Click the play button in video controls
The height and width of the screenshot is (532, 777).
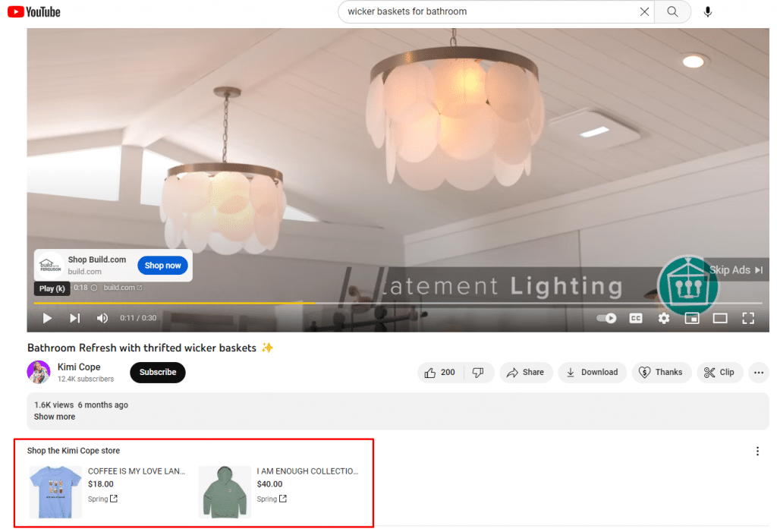pyautogui.click(x=47, y=318)
